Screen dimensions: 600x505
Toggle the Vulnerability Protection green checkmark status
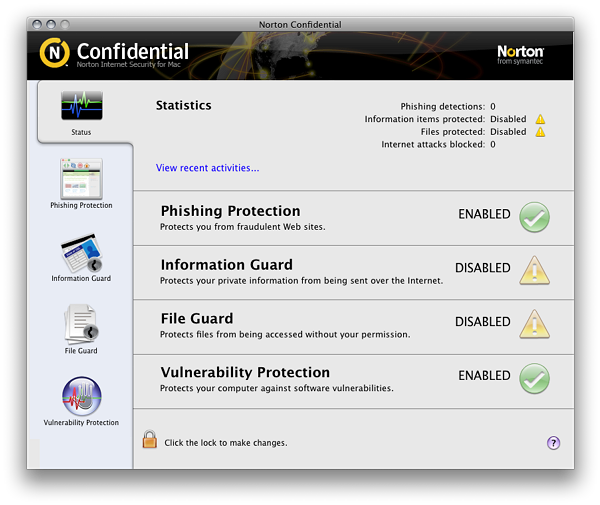point(534,378)
